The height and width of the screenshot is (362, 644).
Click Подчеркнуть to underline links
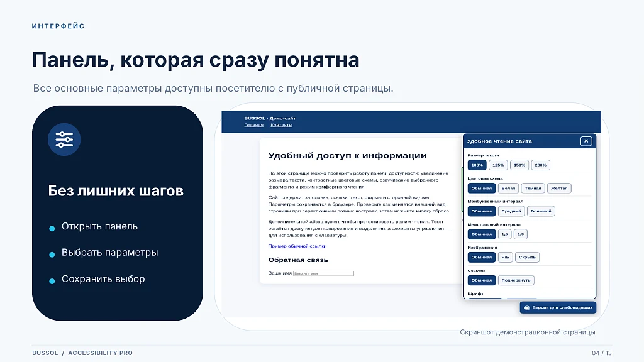[x=516, y=280]
